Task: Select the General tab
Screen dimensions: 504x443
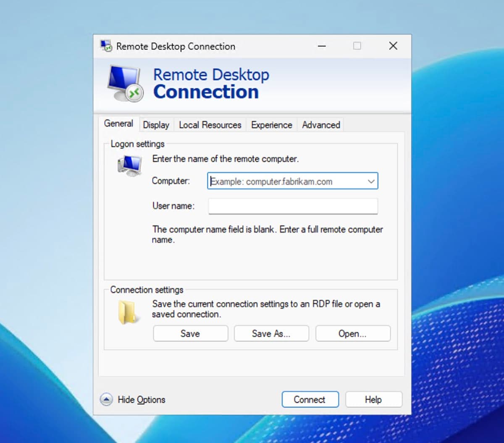Action: (x=119, y=123)
